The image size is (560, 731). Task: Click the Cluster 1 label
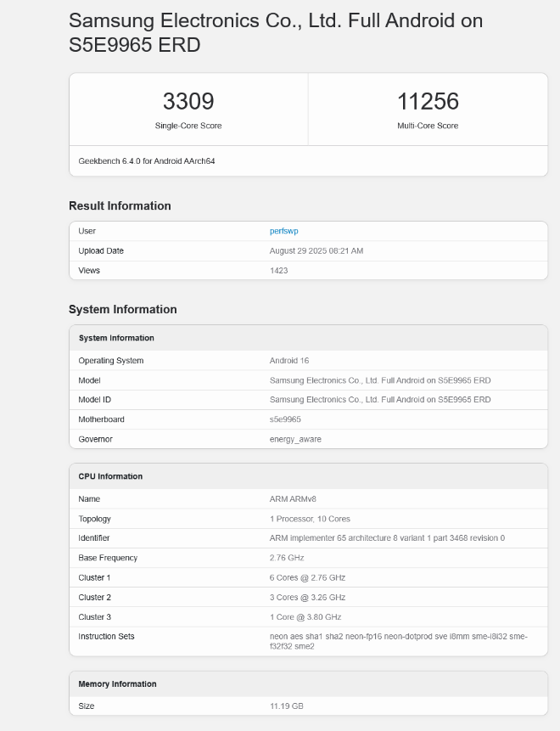pyautogui.click(x=94, y=577)
